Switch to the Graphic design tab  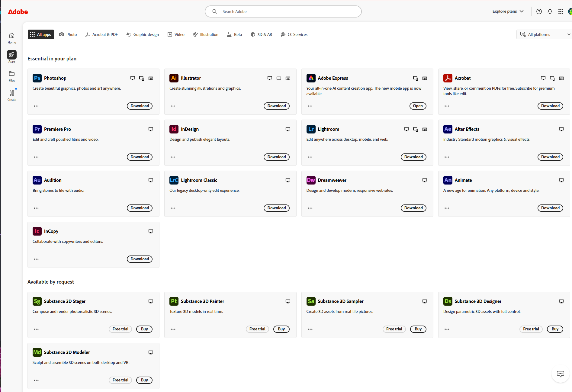(143, 34)
